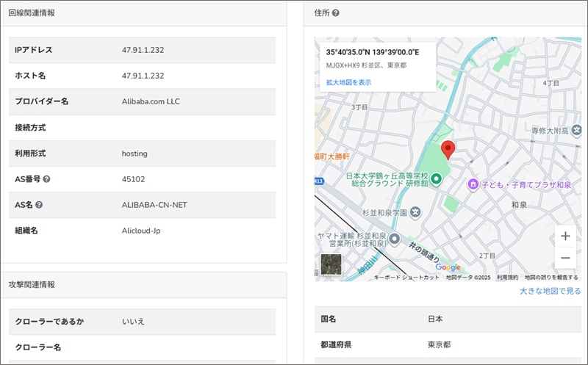
Task: Click 杉並和泉学園 school marker icon
Action: coord(415,212)
